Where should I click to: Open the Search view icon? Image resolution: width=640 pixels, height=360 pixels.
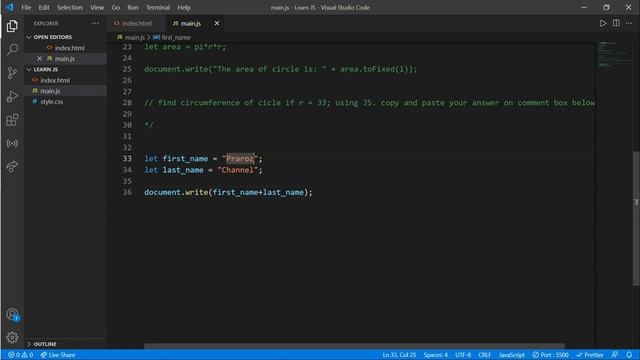(12, 49)
